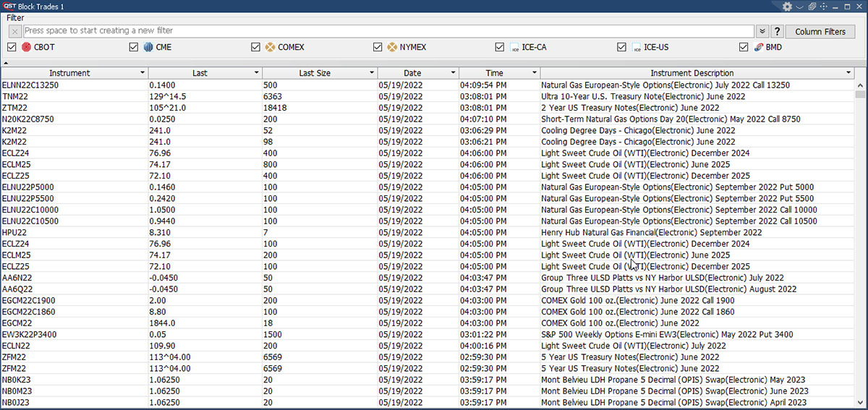This screenshot has width=868, height=410.
Task: Open the settings gear in the title bar
Action: (x=787, y=7)
